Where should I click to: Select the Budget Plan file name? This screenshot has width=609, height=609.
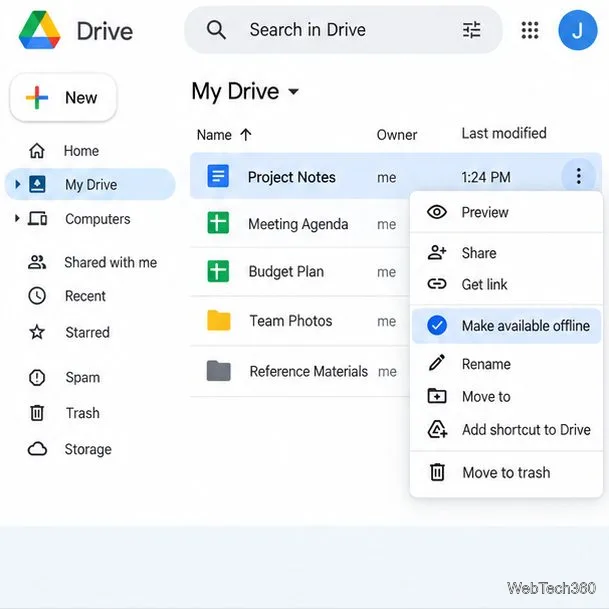pos(286,271)
